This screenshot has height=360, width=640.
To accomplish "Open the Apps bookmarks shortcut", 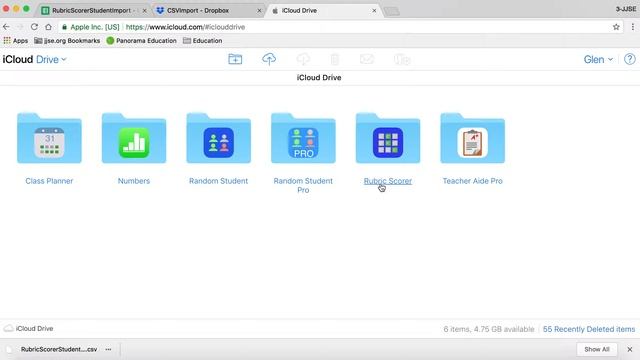I will pos(16,40).
